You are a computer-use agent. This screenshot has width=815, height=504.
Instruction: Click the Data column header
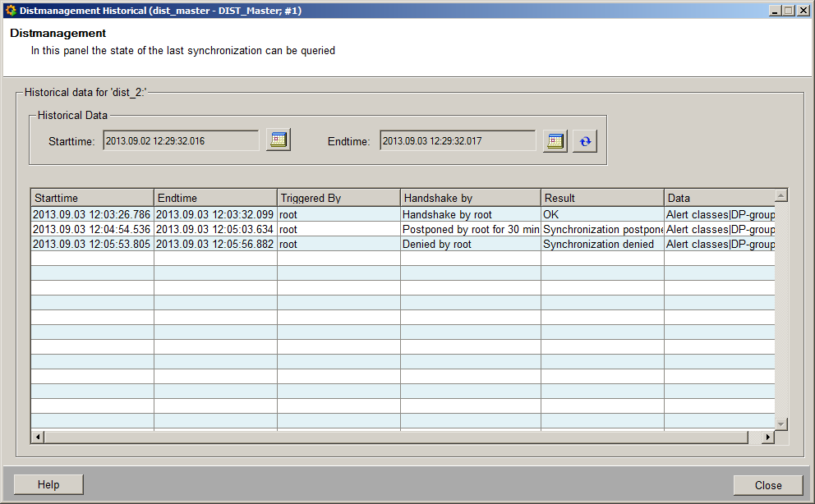[x=719, y=198]
